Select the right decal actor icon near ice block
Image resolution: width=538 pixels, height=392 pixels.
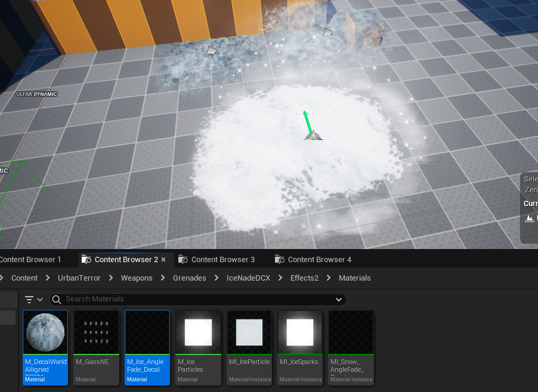[x=327, y=32]
